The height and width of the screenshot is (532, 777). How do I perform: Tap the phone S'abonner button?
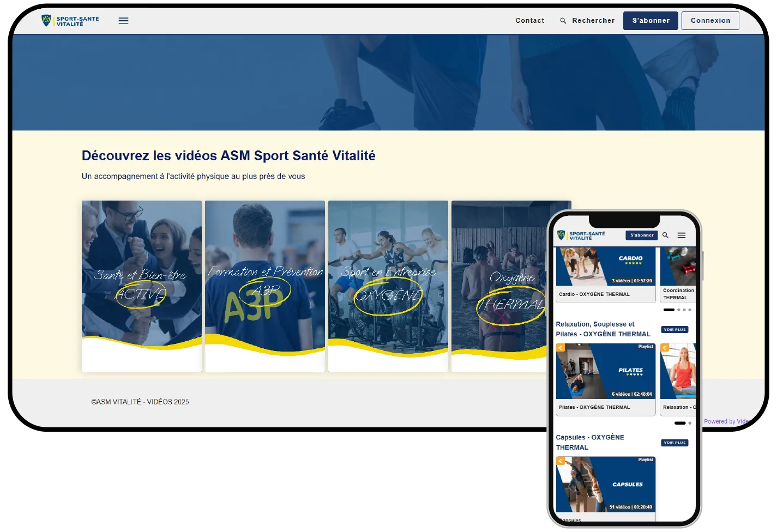click(x=642, y=235)
